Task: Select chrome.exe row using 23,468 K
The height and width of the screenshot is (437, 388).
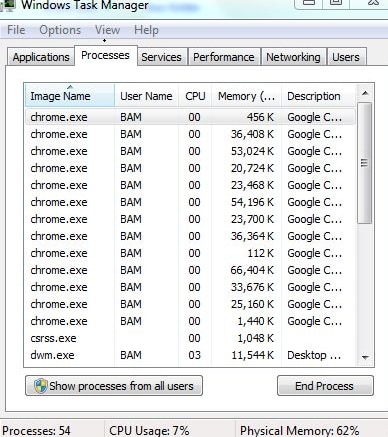Action: tap(190, 185)
